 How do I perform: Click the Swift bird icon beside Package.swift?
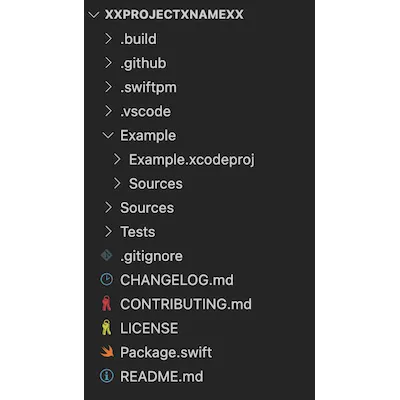(x=107, y=352)
